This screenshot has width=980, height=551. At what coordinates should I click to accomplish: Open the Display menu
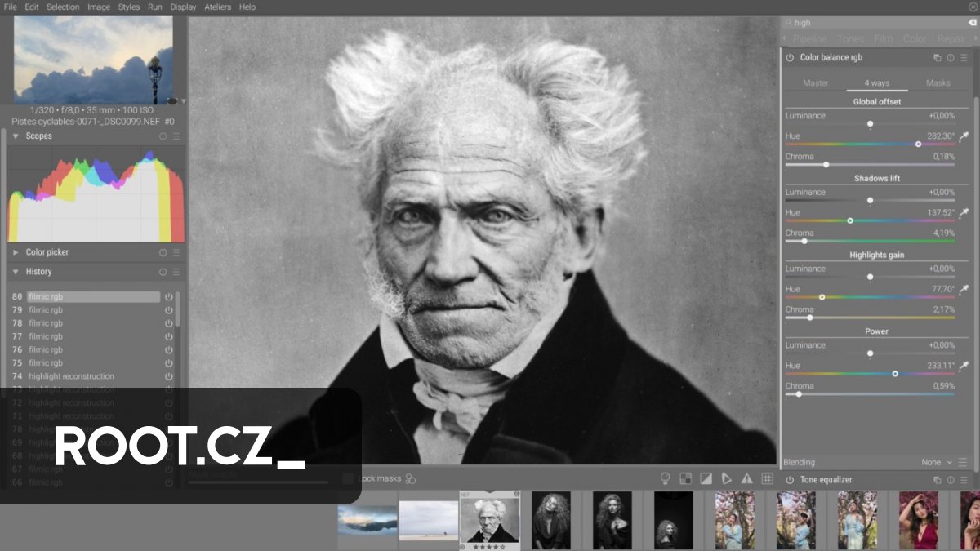pos(183,7)
